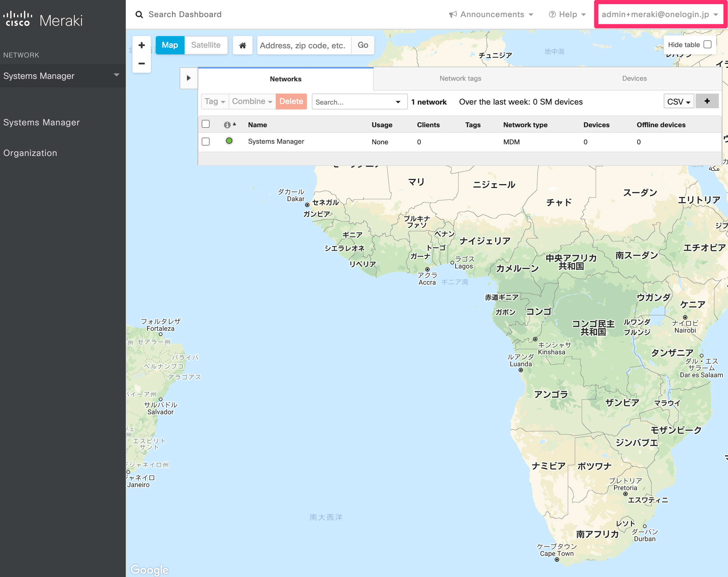The height and width of the screenshot is (577, 728).
Task: Check the select-all networks checkbox
Action: (206, 124)
